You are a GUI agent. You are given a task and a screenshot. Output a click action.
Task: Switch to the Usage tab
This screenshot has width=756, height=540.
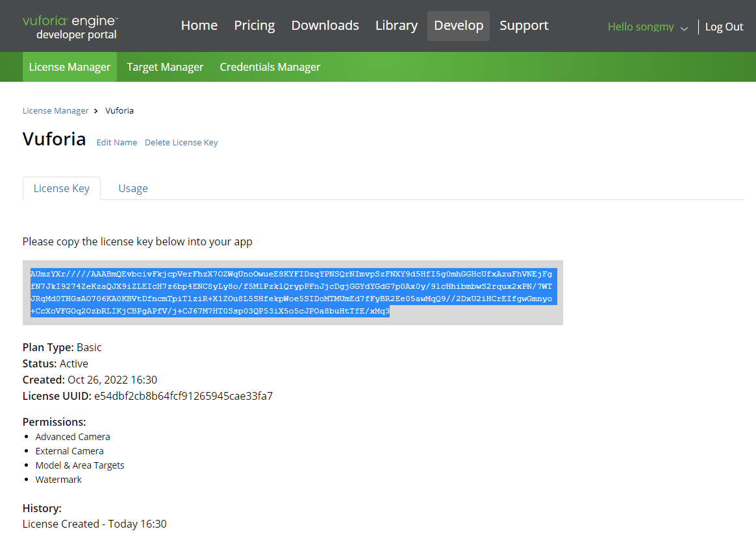133,188
